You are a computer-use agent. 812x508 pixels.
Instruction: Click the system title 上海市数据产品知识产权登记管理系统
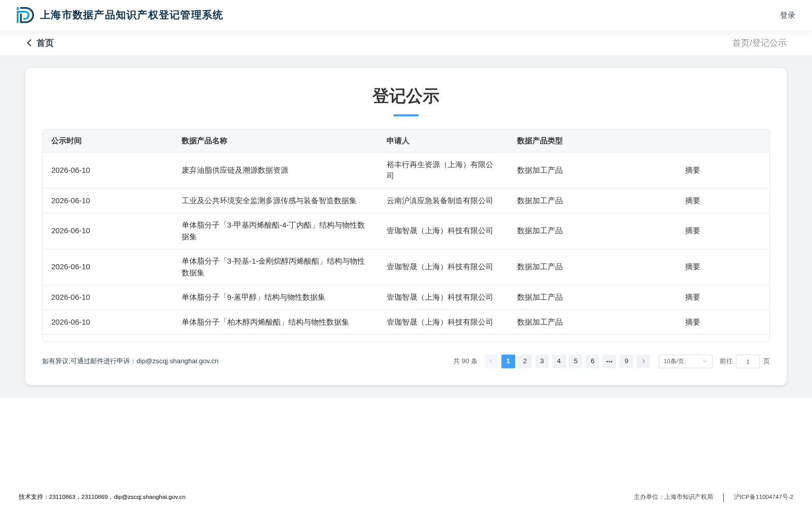[x=131, y=15]
